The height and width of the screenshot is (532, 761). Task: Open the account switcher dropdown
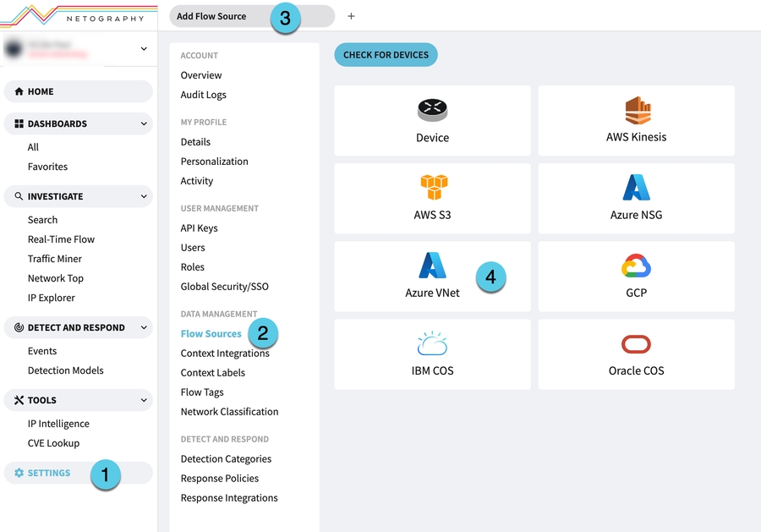tap(144, 49)
